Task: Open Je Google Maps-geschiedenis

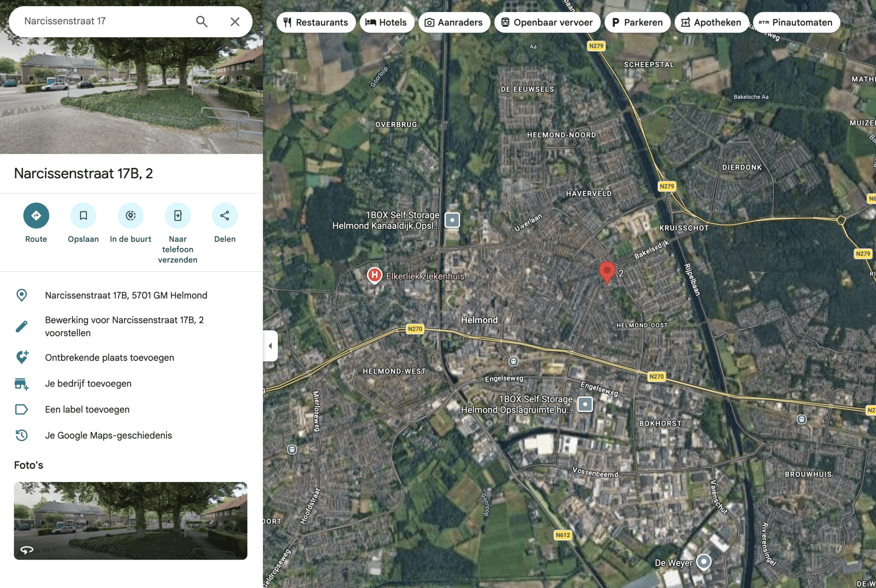Action: [x=108, y=436]
